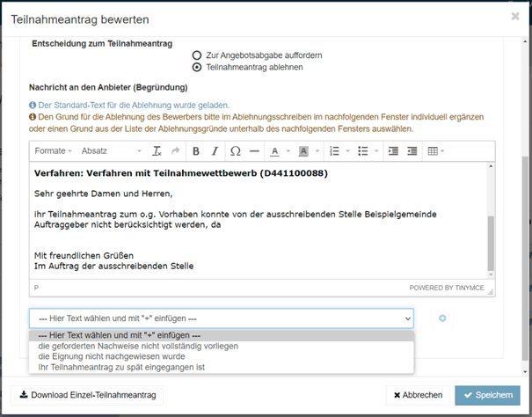The width and height of the screenshot is (532, 417).
Task: Open the text color picker
Action: point(285,151)
